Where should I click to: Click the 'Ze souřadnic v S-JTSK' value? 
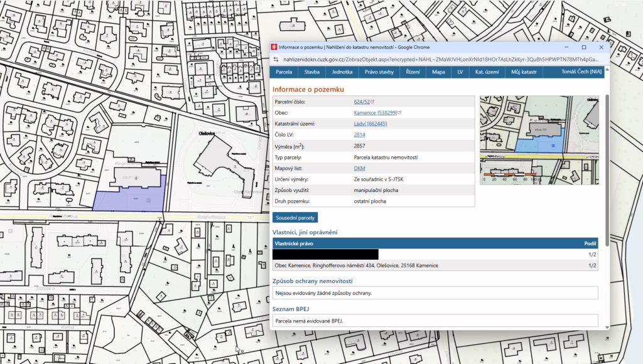pos(379,179)
